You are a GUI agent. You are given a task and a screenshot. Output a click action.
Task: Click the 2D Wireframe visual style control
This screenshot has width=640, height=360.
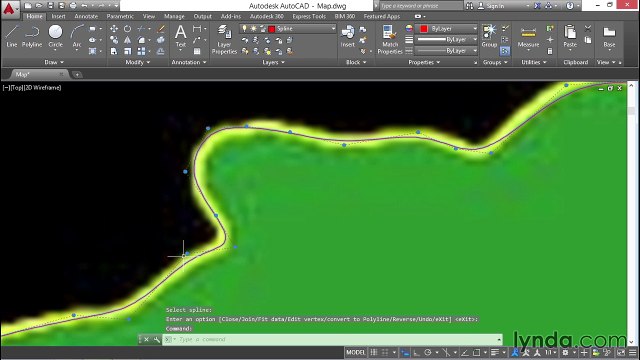pos(43,87)
